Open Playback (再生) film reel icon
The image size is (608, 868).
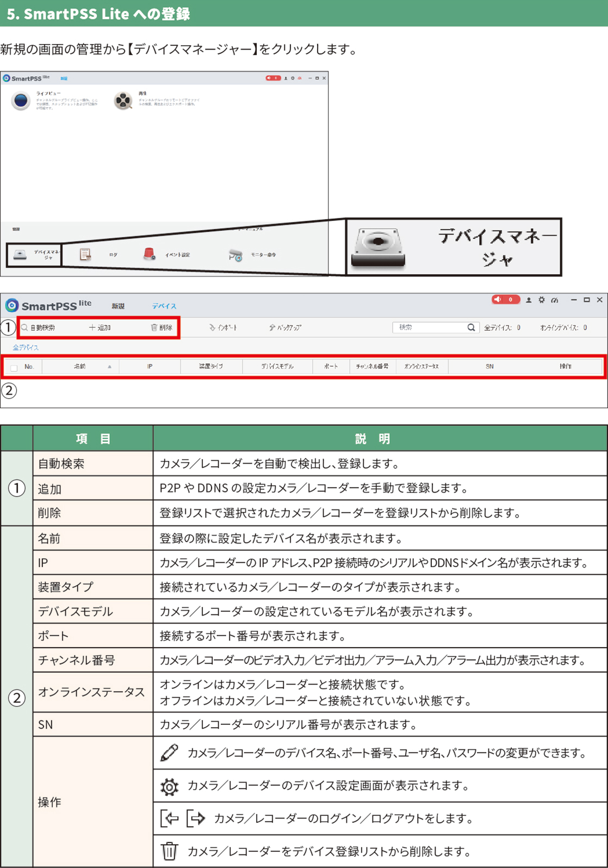(x=123, y=101)
